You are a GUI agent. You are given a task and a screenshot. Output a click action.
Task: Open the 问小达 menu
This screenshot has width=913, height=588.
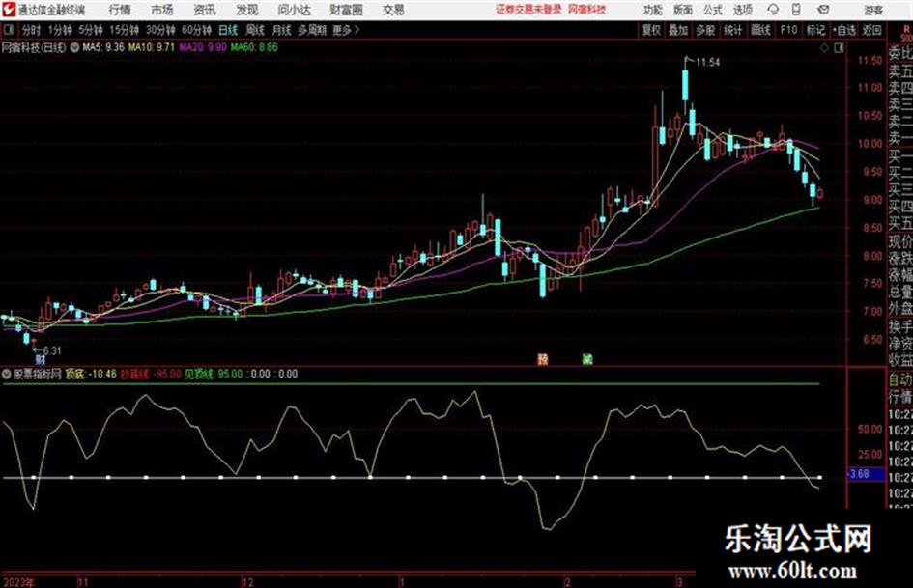[295, 10]
